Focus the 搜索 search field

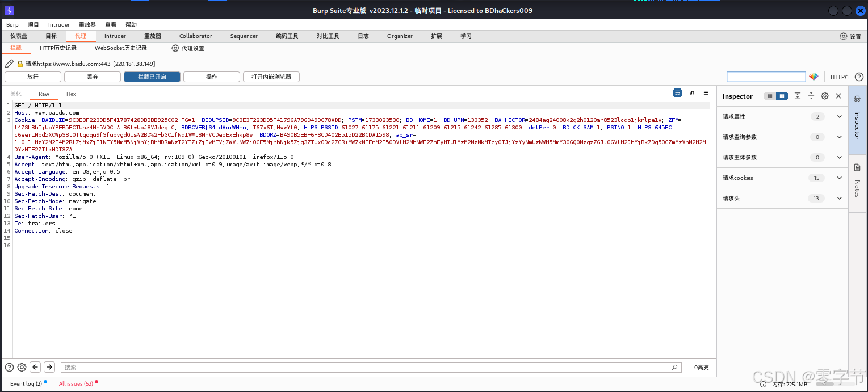click(x=371, y=367)
